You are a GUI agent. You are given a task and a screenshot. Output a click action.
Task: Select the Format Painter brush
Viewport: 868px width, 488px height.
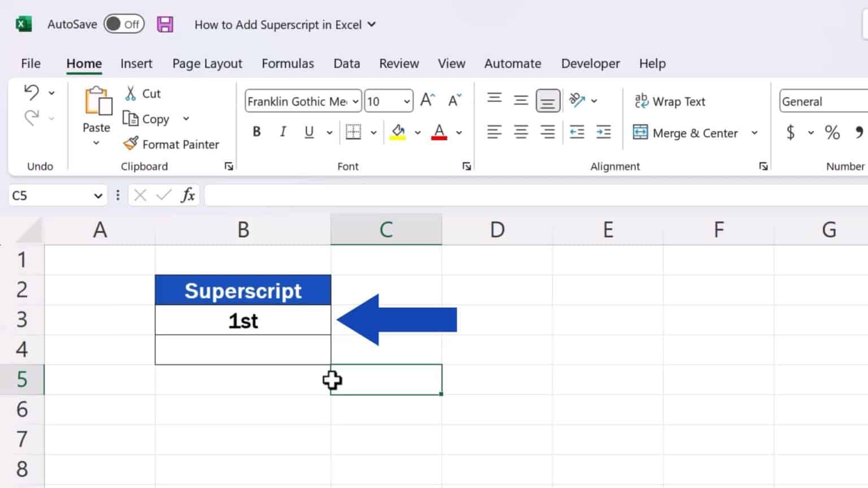[171, 144]
